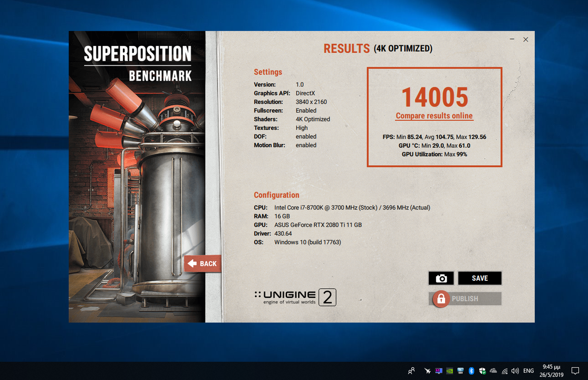Screen dimensions: 588x380
Task: Click the camera screenshot button
Action: tap(441, 278)
